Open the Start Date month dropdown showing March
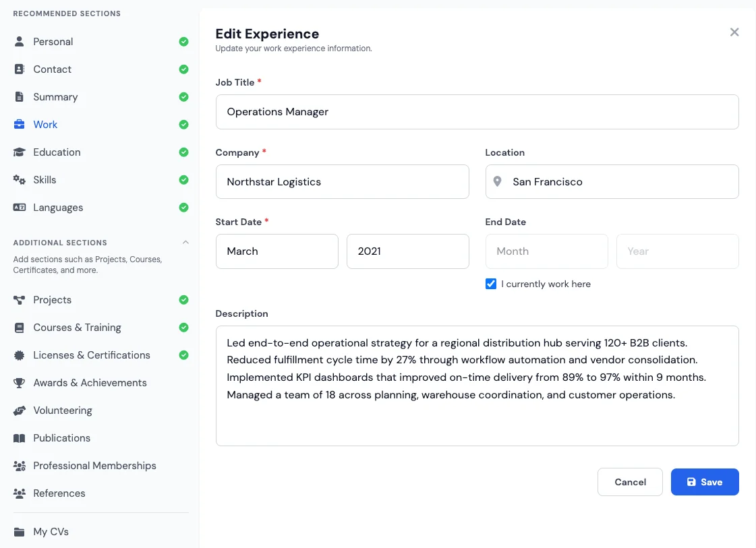This screenshot has width=756, height=548. click(x=277, y=251)
